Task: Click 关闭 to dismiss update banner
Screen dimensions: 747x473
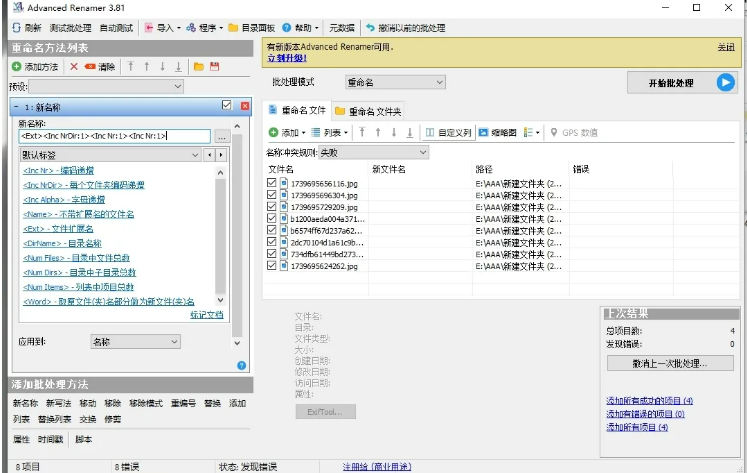Action: [726, 47]
